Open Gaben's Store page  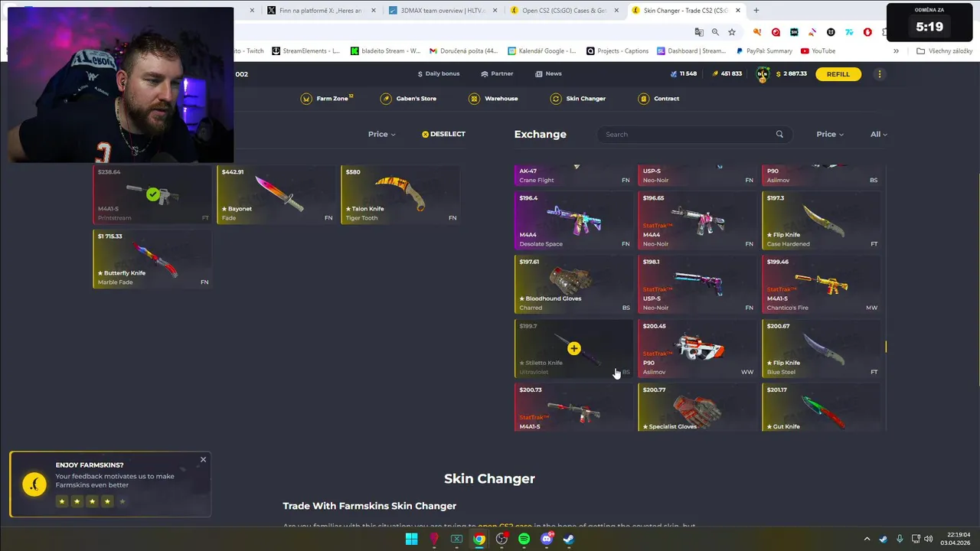(409, 99)
